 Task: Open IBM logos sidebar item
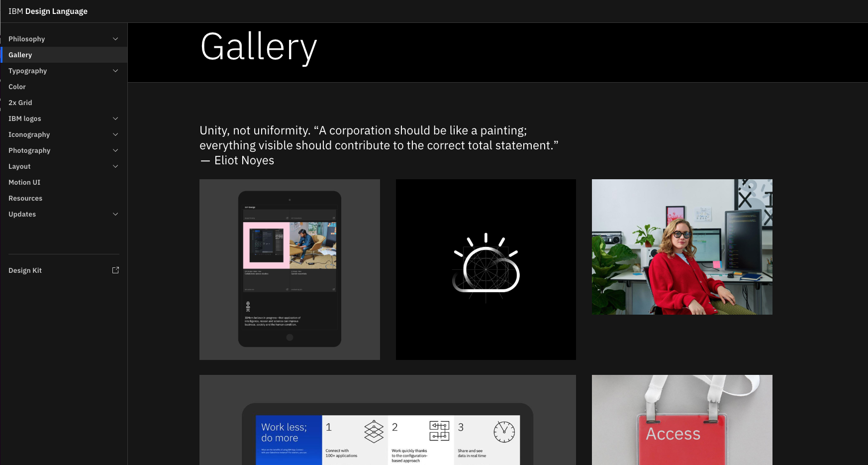pos(25,118)
